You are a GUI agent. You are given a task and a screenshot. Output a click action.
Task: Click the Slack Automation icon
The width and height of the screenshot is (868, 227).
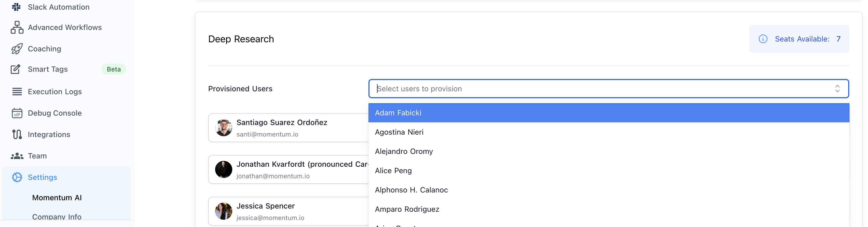pyautogui.click(x=16, y=7)
